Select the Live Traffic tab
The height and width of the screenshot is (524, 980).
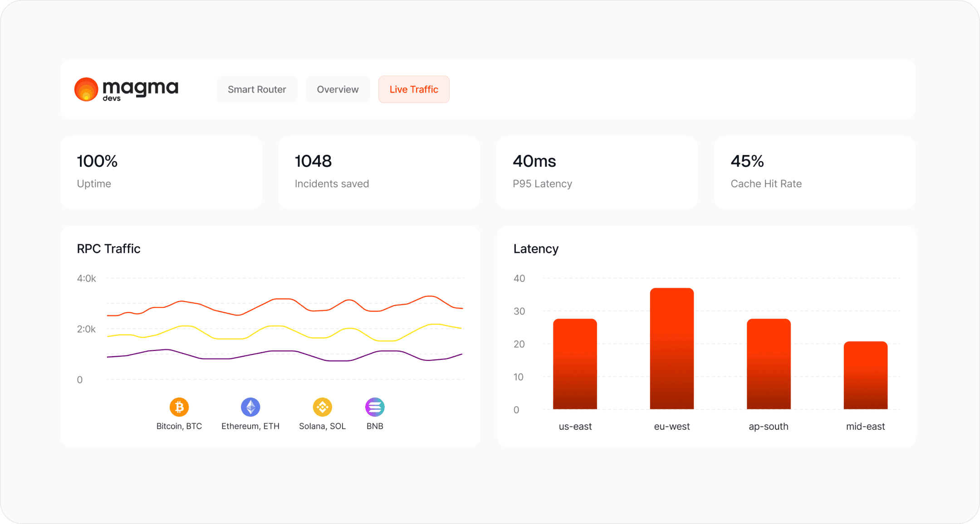(414, 89)
